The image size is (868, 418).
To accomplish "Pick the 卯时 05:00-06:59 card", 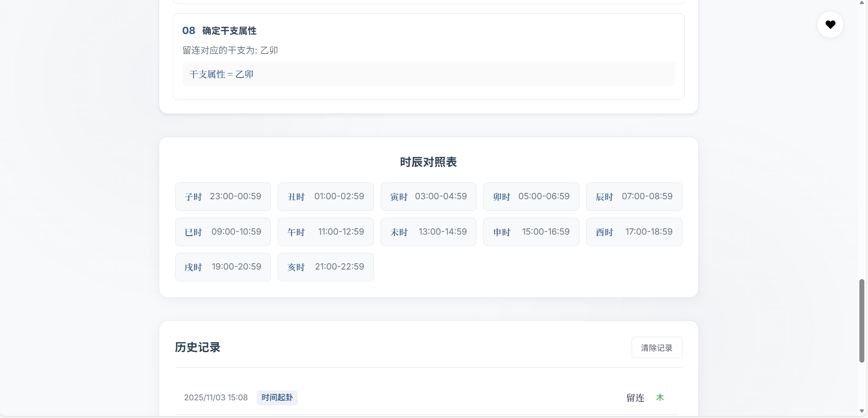I will pos(531,197).
